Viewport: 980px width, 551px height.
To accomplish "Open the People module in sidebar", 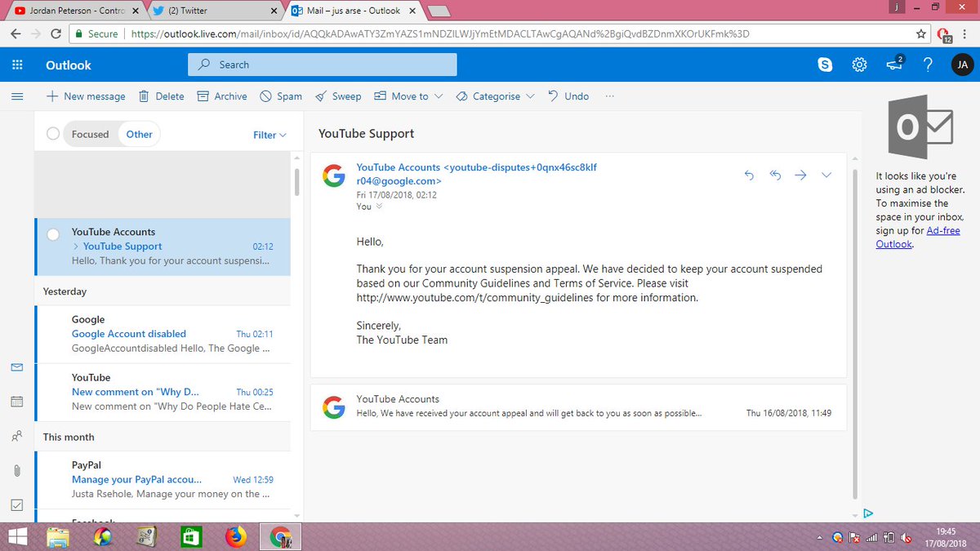I will [17, 436].
